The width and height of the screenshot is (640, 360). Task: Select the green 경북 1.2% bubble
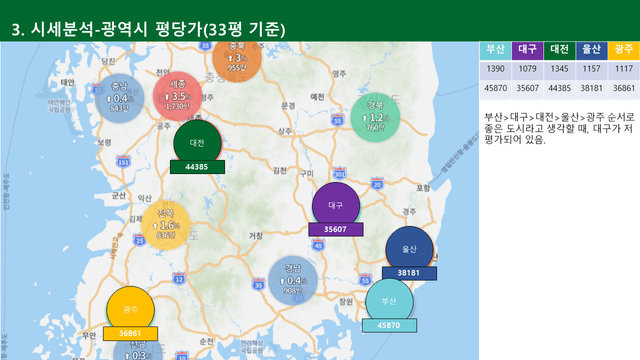(375, 117)
